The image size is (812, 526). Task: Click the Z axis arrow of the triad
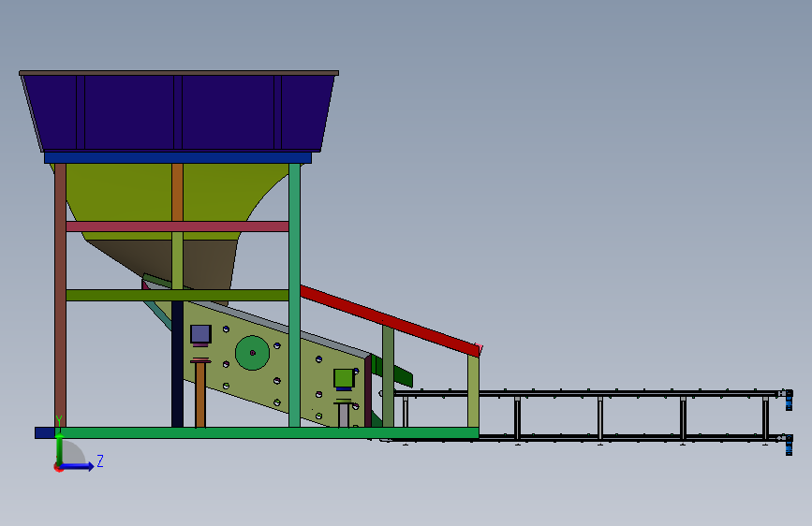[x=78, y=466]
